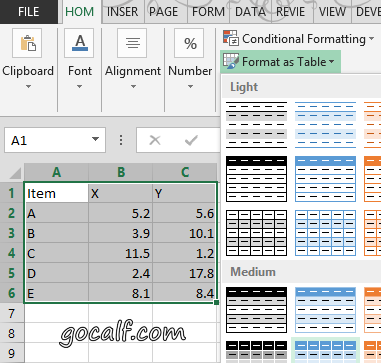Click the Select All corner triangle

14,173
